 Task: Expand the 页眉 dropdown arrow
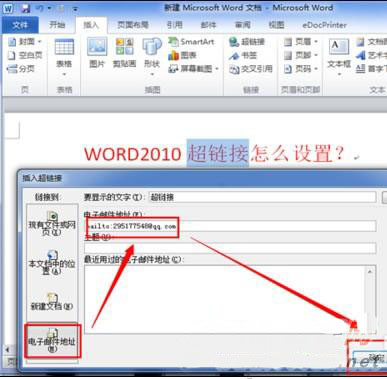(x=316, y=42)
